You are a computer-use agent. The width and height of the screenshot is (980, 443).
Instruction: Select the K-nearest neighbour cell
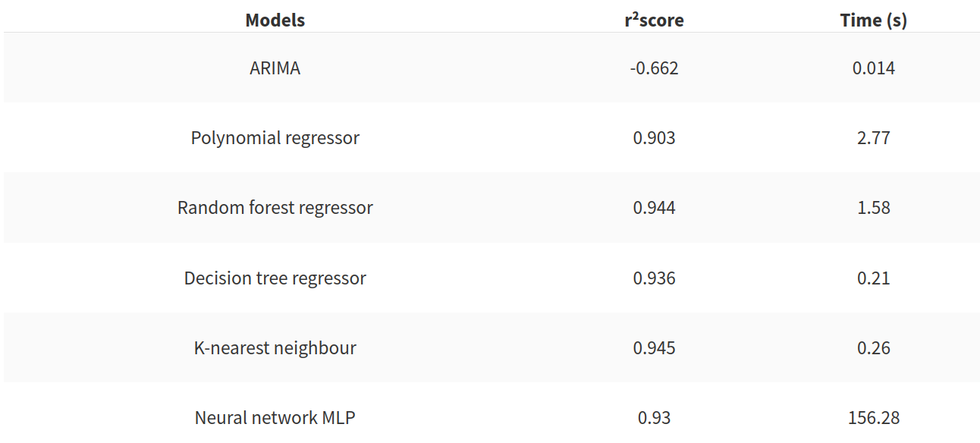point(275,348)
